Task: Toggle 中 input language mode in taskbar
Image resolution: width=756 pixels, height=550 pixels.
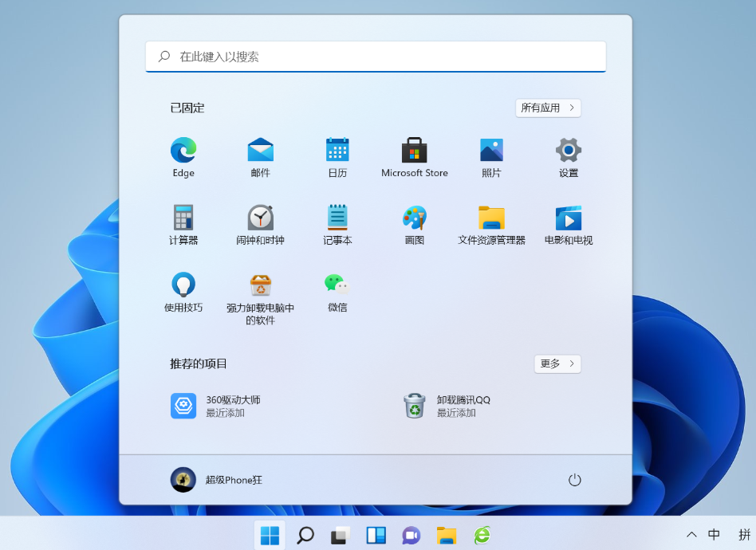Action: [714, 535]
